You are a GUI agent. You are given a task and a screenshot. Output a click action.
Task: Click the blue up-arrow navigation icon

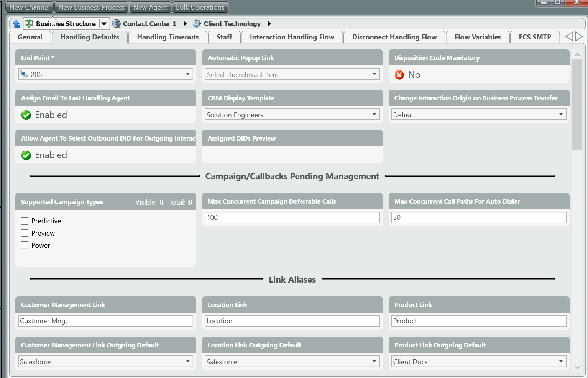tap(16, 24)
